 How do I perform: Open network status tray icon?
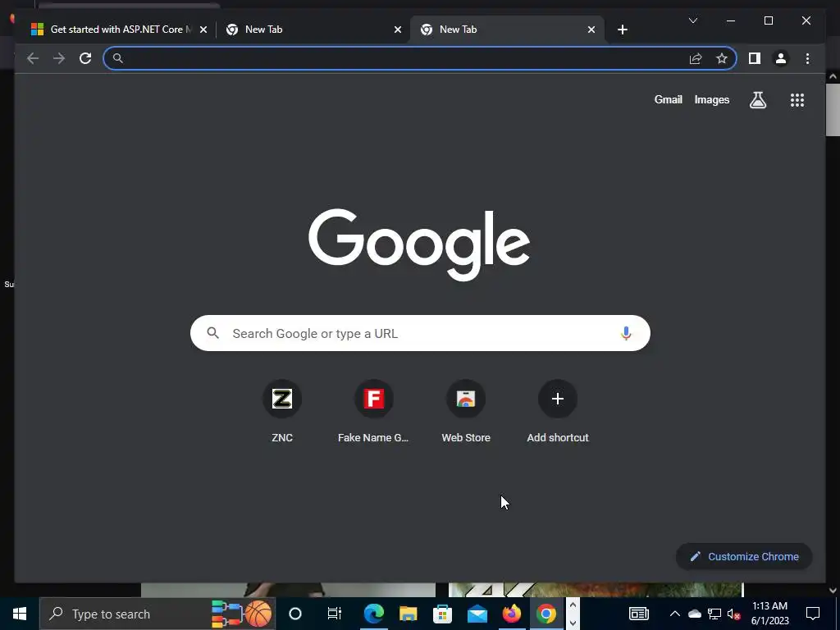[714, 614]
